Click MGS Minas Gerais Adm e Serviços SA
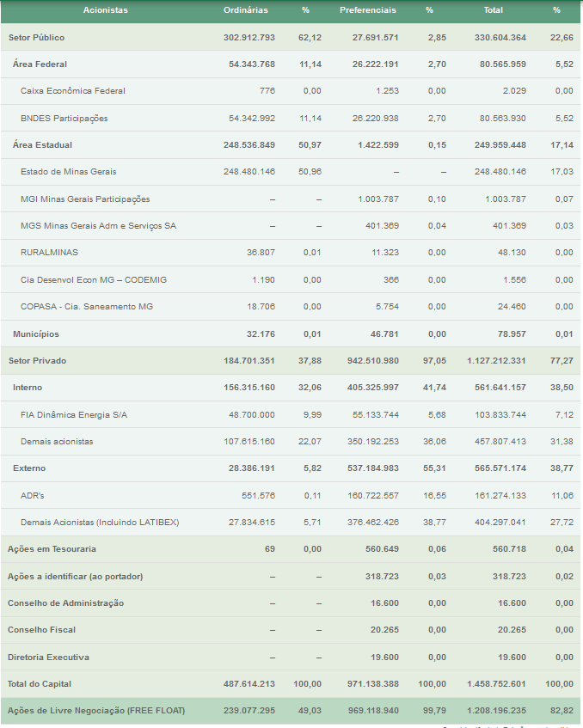The image size is (583, 728). click(x=99, y=226)
